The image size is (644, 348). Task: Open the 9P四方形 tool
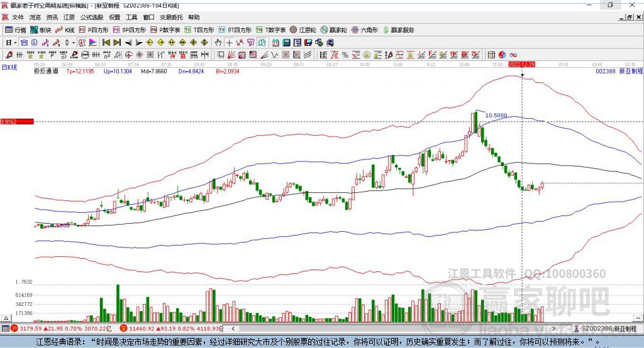coord(130,30)
